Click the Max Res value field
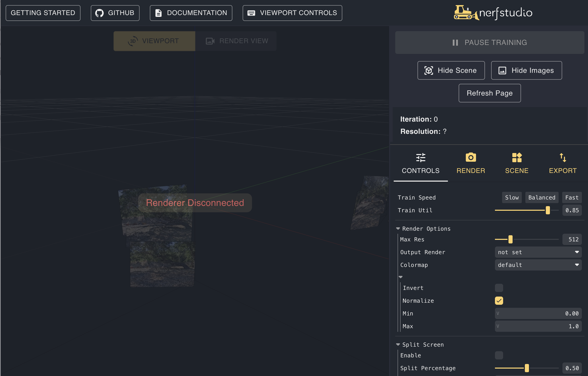588x376 pixels. [x=573, y=239]
